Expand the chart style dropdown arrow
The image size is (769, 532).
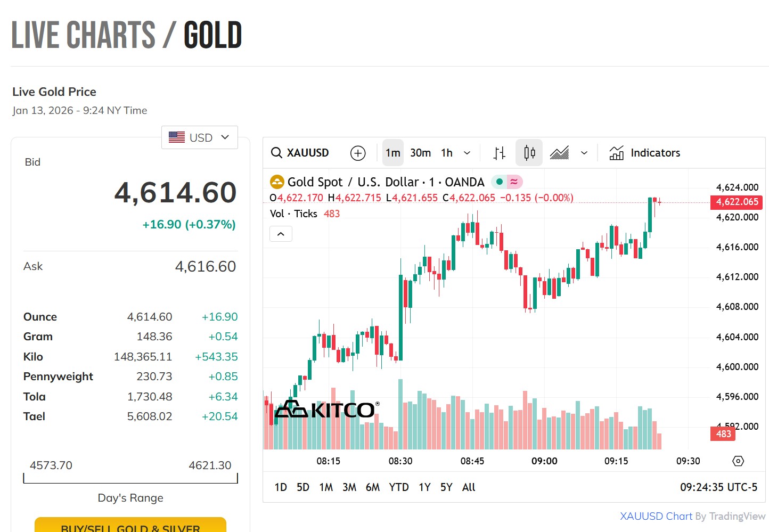584,153
